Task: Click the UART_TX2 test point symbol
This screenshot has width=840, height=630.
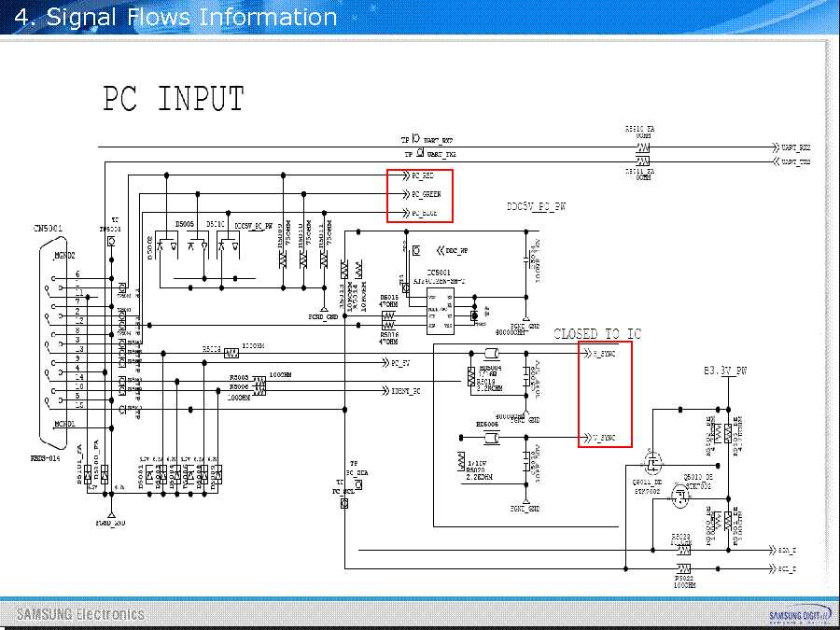Action: click(x=420, y=153)
